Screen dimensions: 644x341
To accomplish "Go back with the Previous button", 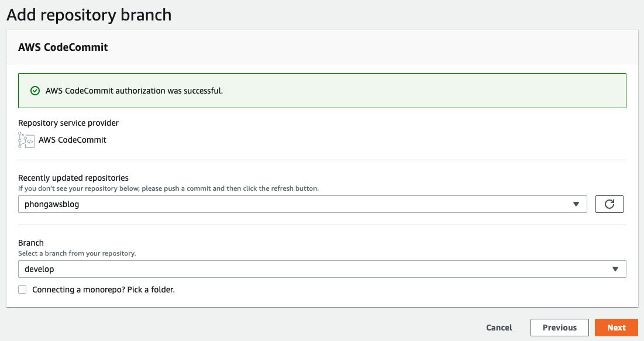I will [x=559, y=328].
